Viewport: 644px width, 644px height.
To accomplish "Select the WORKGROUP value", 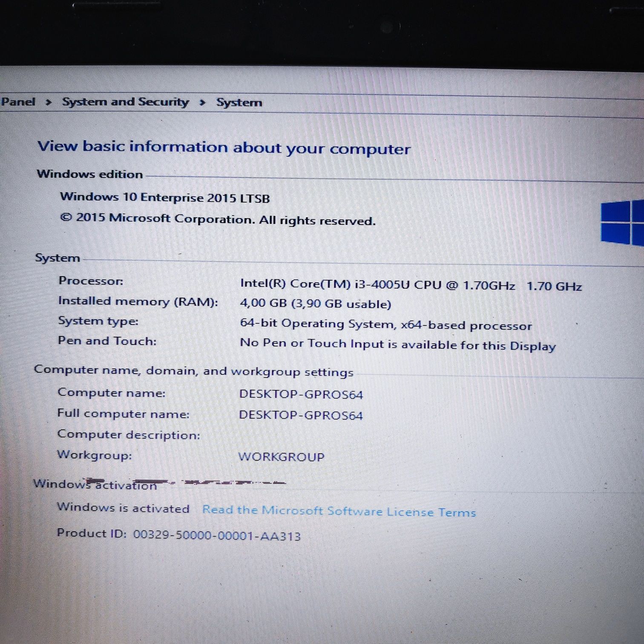I will click(281, 457).
